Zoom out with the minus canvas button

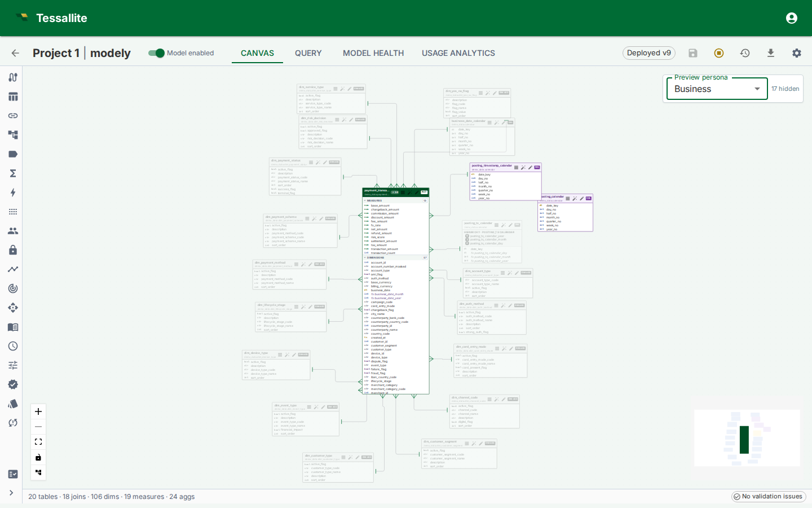click(x=38, y=427)
